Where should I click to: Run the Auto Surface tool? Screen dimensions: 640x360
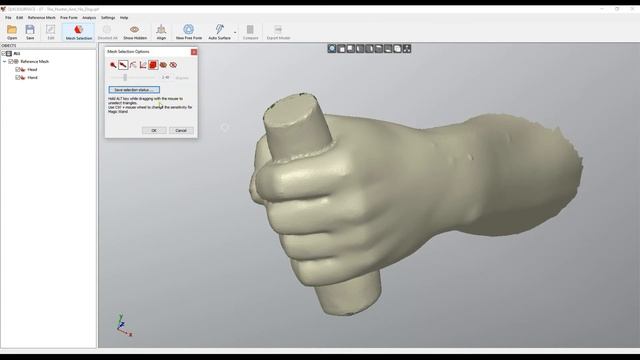(x=220, y=32)
